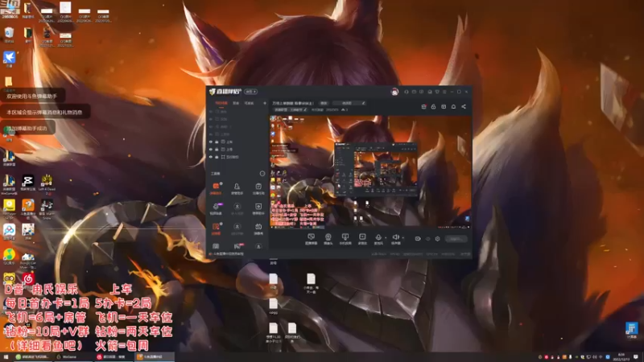This screenshot has width=644, height=362.
Task: Open the TV-shaped danmaku tool icon
Action: coord(258,228)
